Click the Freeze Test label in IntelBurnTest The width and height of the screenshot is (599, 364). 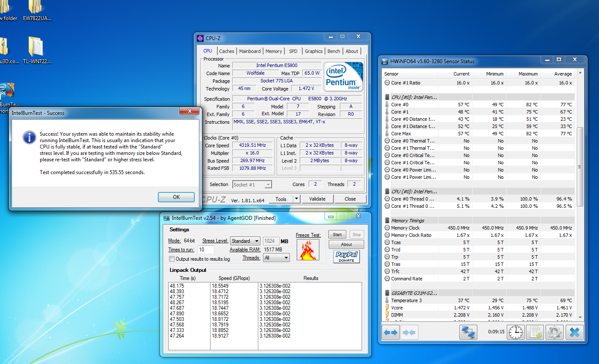click(x=308, y=235)
